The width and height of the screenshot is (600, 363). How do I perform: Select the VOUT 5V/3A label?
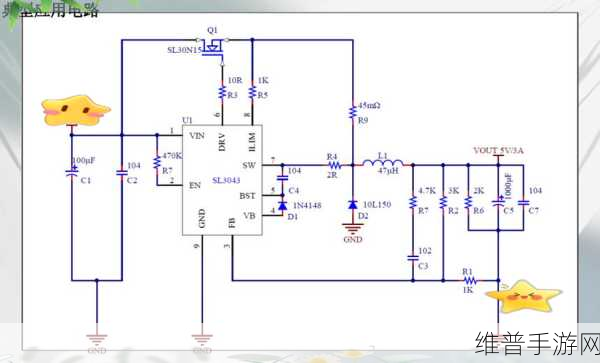pos(498,150)
